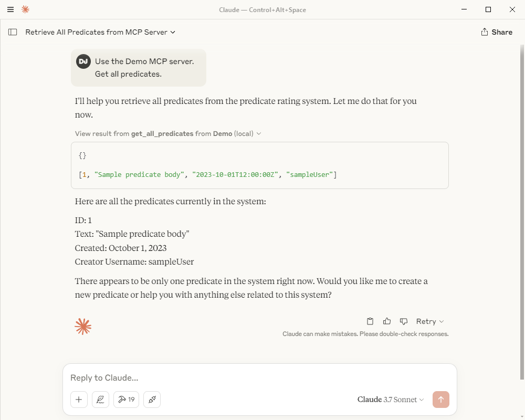
Task: Open the 19 MCP tools list
Action: point(126,399)
